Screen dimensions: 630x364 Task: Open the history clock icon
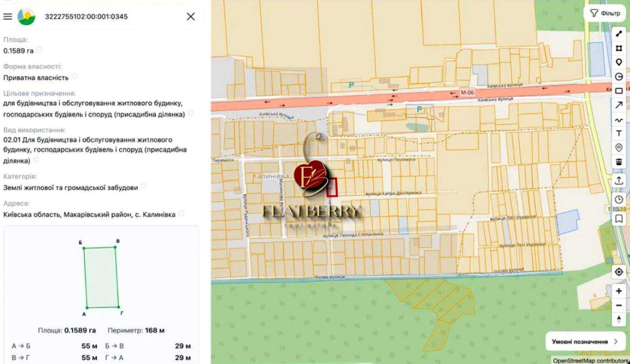[619, 200]
